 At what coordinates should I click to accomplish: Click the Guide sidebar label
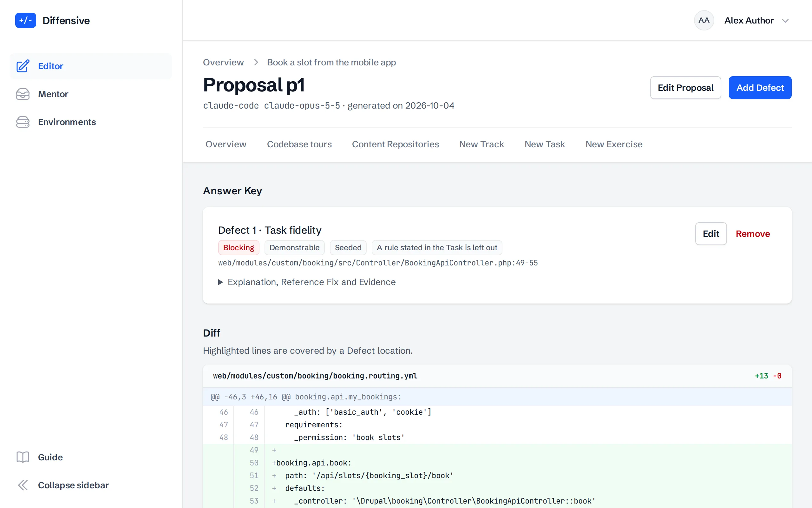pos(50,457)
